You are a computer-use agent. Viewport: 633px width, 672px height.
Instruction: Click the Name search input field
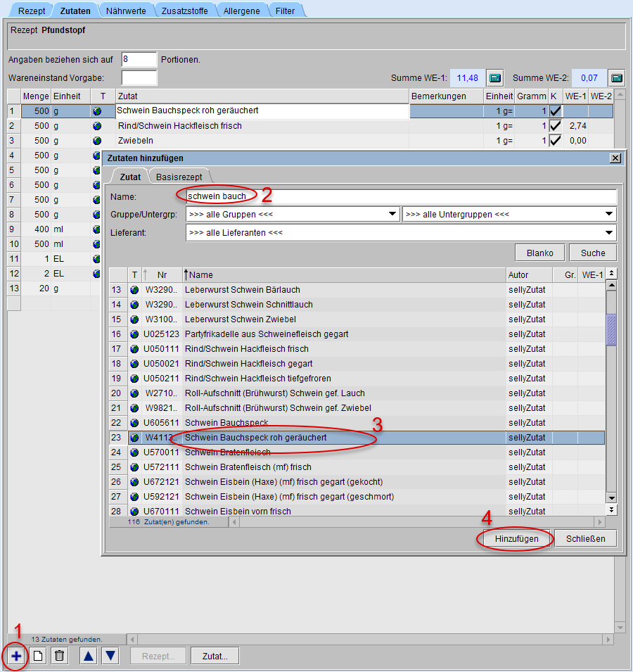pos(401,196)
